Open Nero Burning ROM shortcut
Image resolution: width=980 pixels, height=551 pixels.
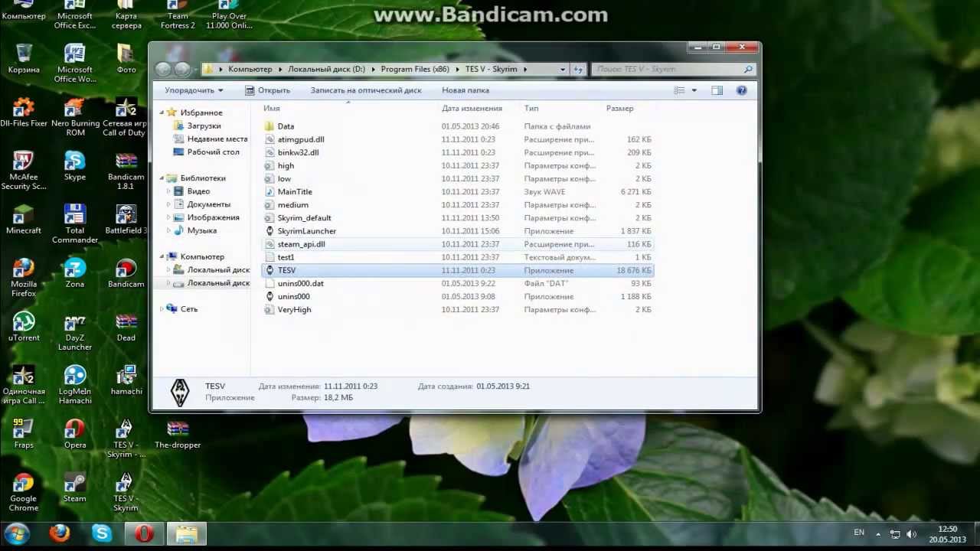point(75,117)
